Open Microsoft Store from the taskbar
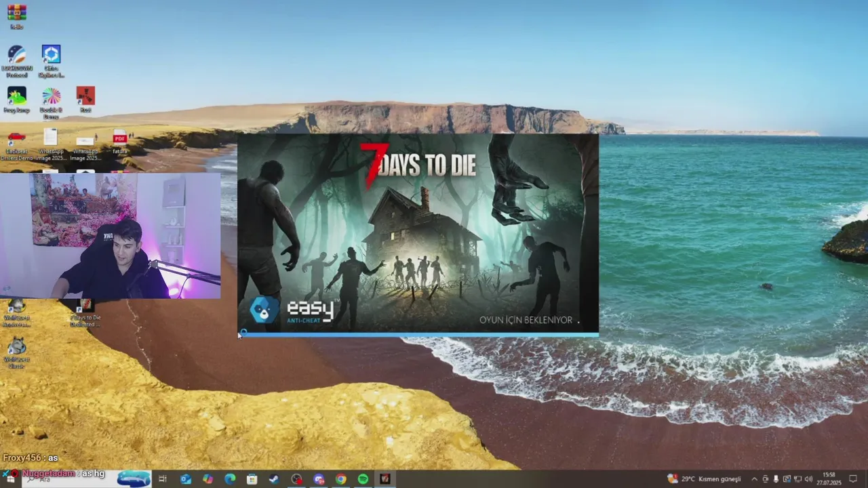 click(252, 479)
